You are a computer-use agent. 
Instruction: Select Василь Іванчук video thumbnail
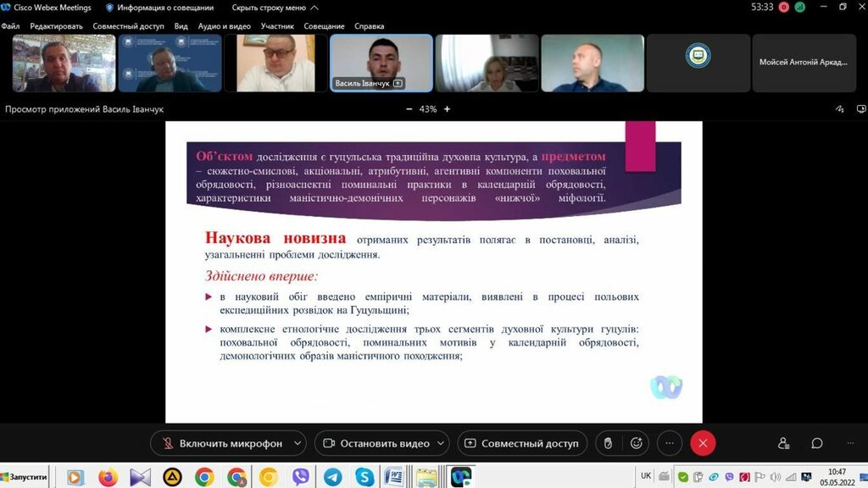tap(381, 63)
